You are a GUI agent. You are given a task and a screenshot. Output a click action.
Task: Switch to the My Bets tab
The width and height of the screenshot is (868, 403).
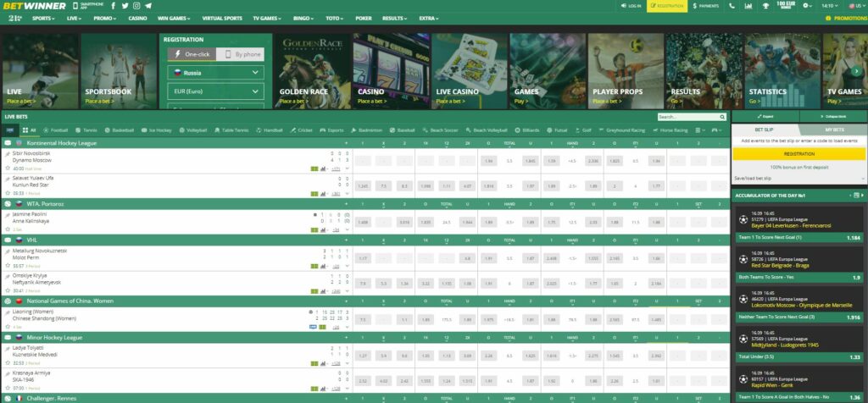(834, 130)
